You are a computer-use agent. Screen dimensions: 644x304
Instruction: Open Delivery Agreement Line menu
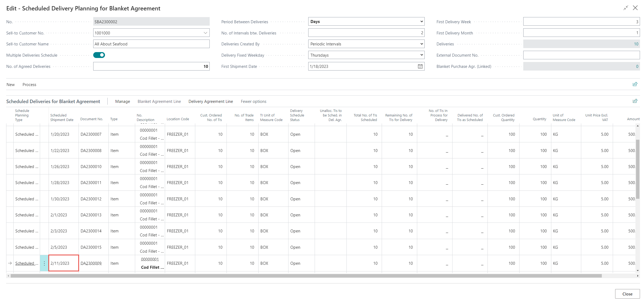[x=210, y=102]
